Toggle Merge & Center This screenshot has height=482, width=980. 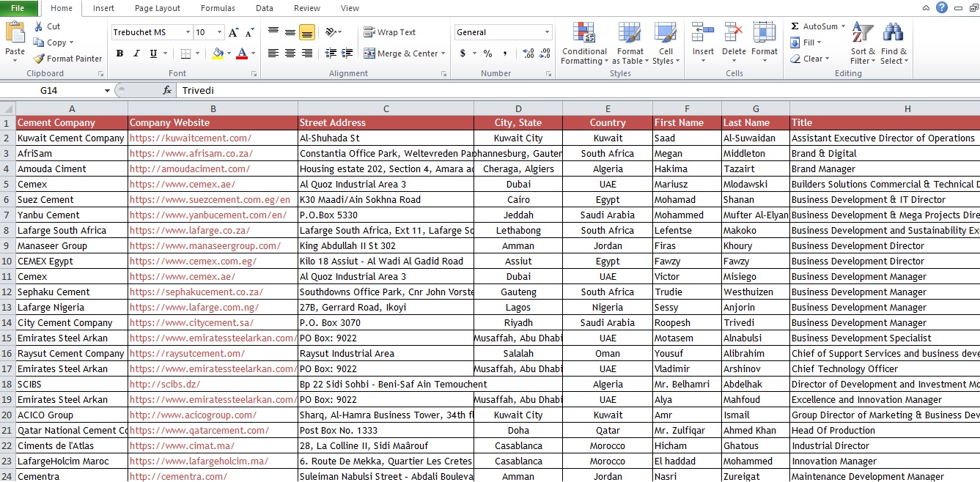[x=400, y=53]
